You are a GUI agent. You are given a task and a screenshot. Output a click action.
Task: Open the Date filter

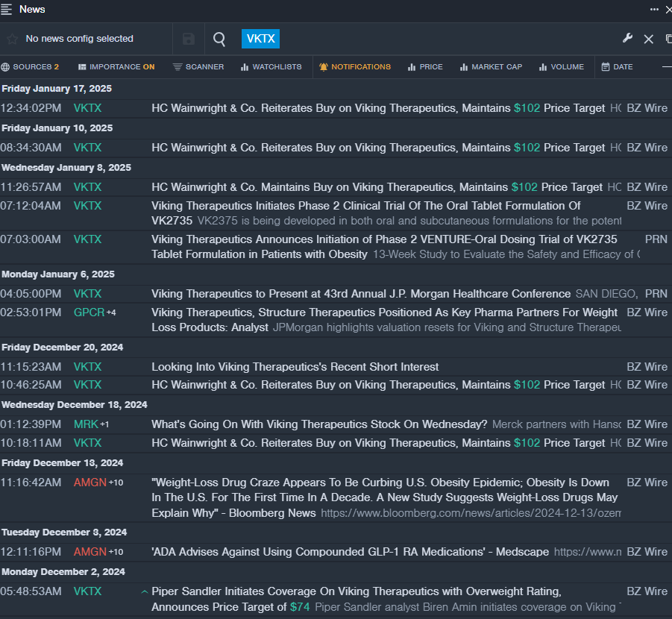pyautogui.click(x=617, y=67)
